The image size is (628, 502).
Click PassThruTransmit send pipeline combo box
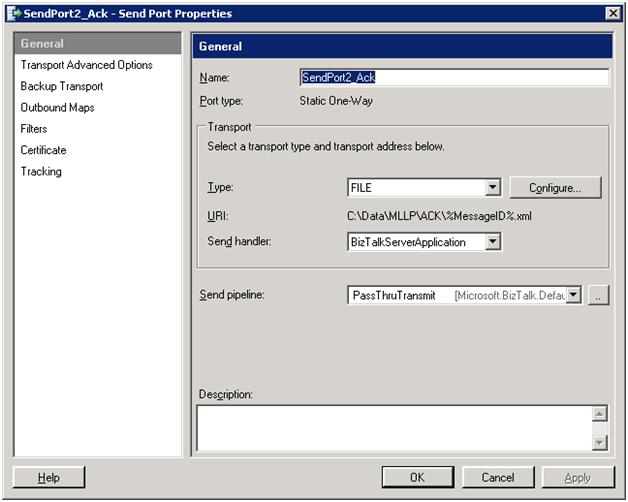point(465,295)
